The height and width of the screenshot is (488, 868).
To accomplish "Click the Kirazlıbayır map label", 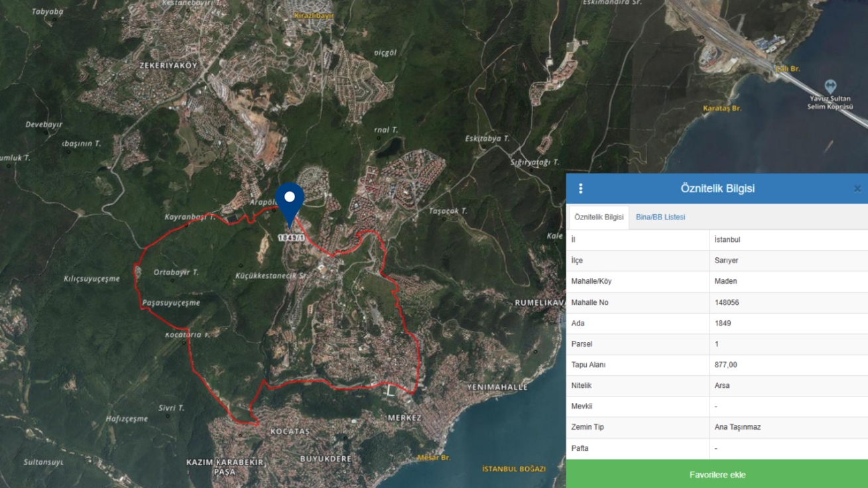I will [314, 15].
